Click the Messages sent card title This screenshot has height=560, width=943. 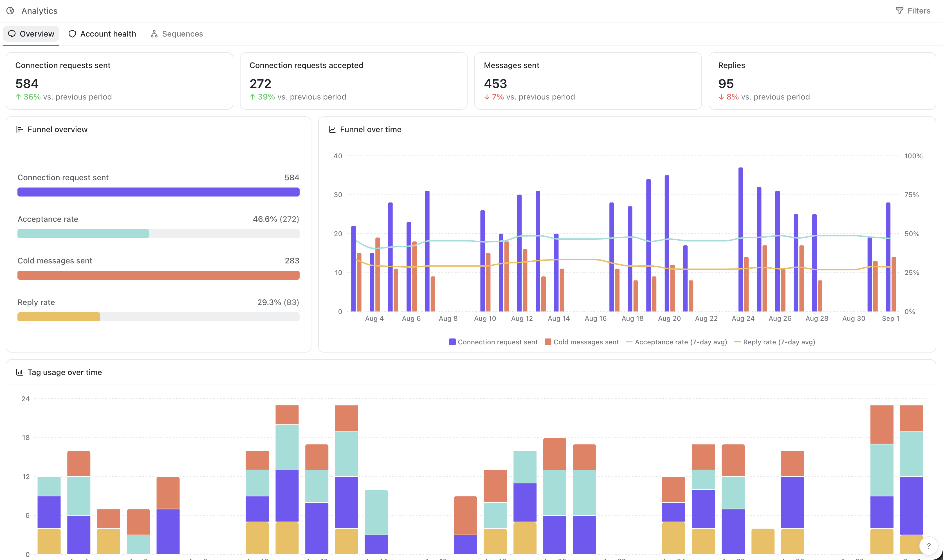pyautogui.click(x=512, y=65)
